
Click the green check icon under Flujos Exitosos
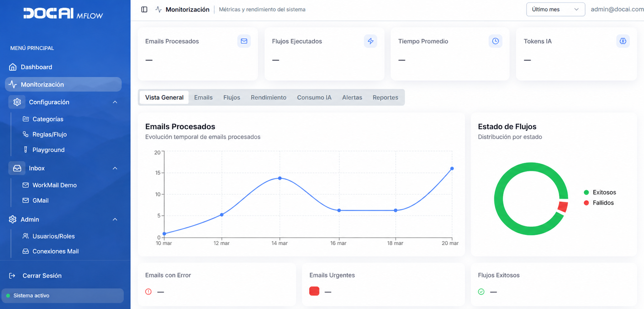(481, 292)
